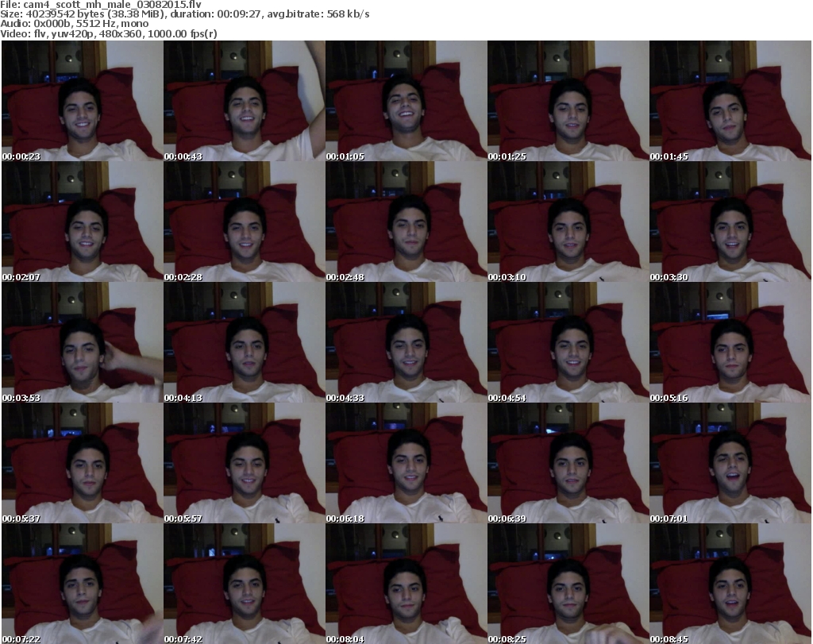Select the thumbnail frame stamped 00:01:45
This screenshot has width=813, height=644.
[730, 101]
